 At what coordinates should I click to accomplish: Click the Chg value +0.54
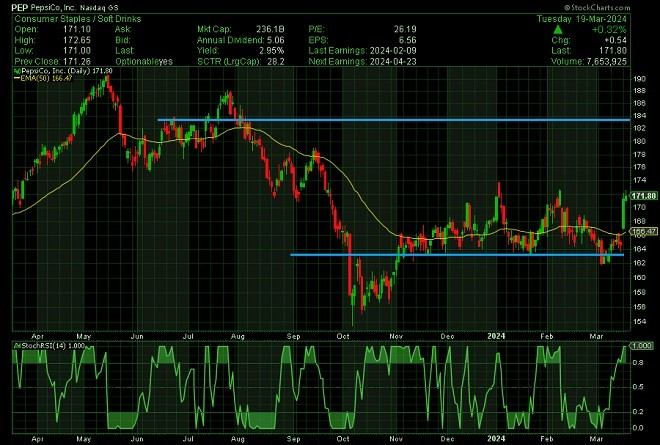pyautogui.click(x=615, y=40)
